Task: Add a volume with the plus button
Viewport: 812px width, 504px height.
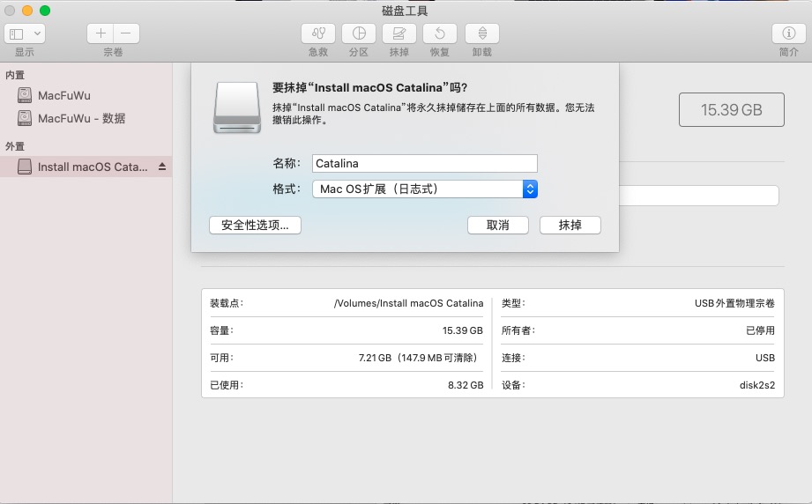Action: (x=101, y=33)
